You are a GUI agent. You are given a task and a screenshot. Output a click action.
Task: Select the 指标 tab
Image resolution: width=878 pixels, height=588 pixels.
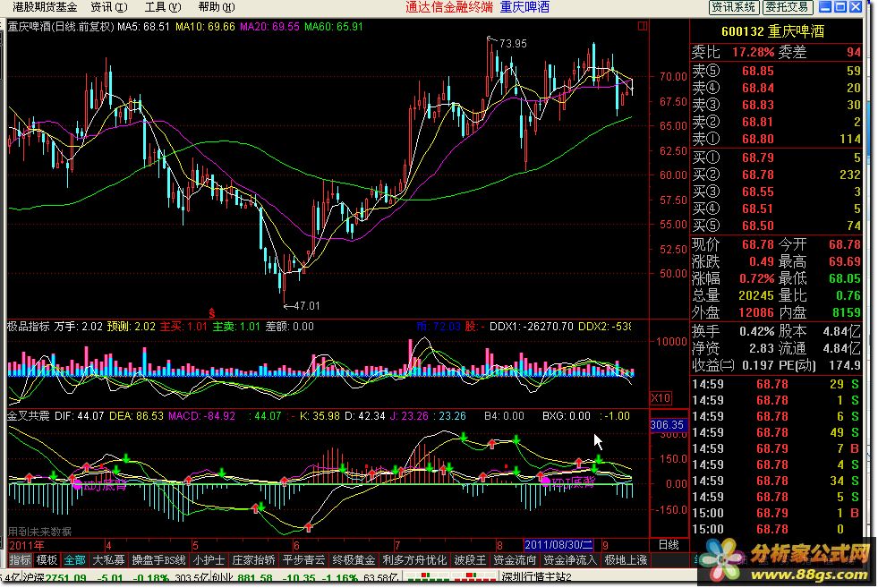pos(21,560)
